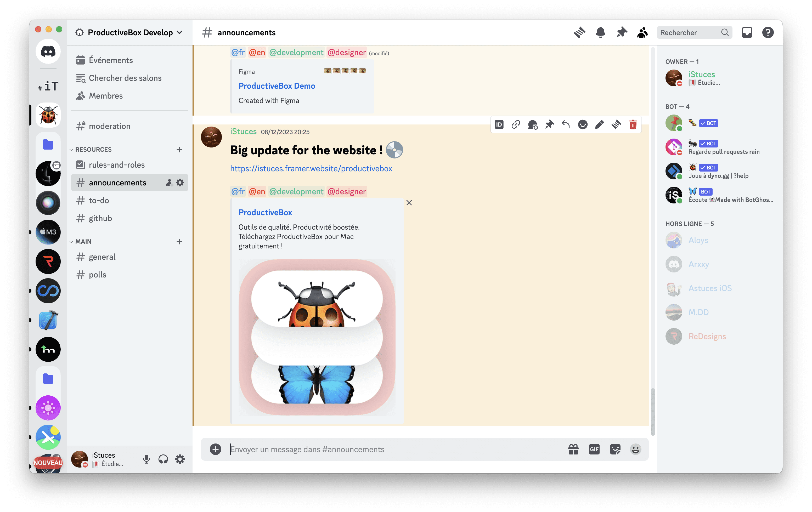Screen dimensions: 812x512
Task: Open attachment plus button in message bar
Action: click(x=216, y=449)
